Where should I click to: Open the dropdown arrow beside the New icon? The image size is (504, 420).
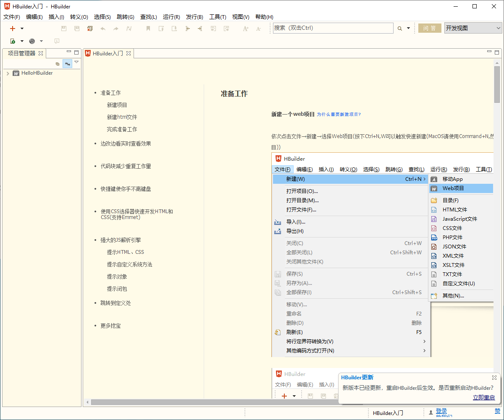(22, 29)
